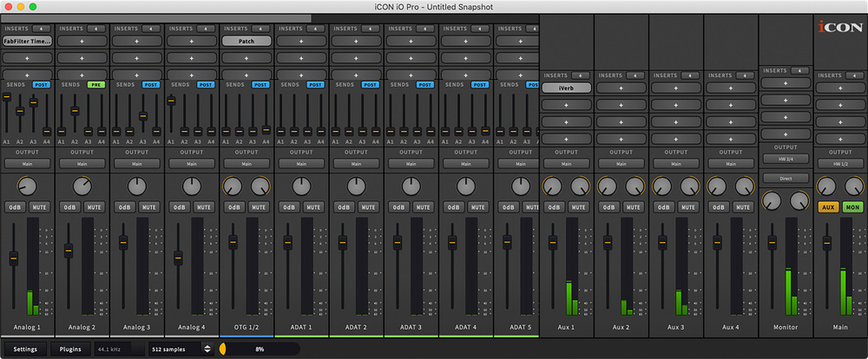
Task: Add an insert in Monitor's first slot
Action: click(x=786, y=83)
